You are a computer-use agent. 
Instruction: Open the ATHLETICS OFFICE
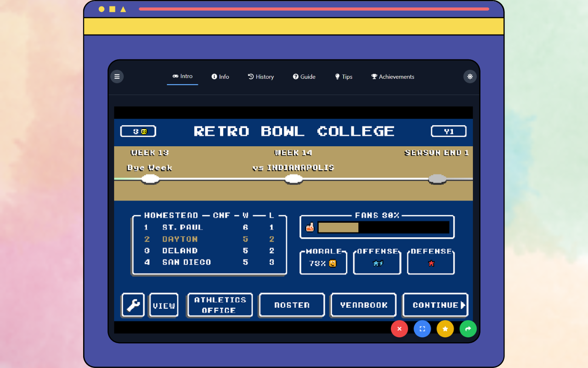(220, 305)
